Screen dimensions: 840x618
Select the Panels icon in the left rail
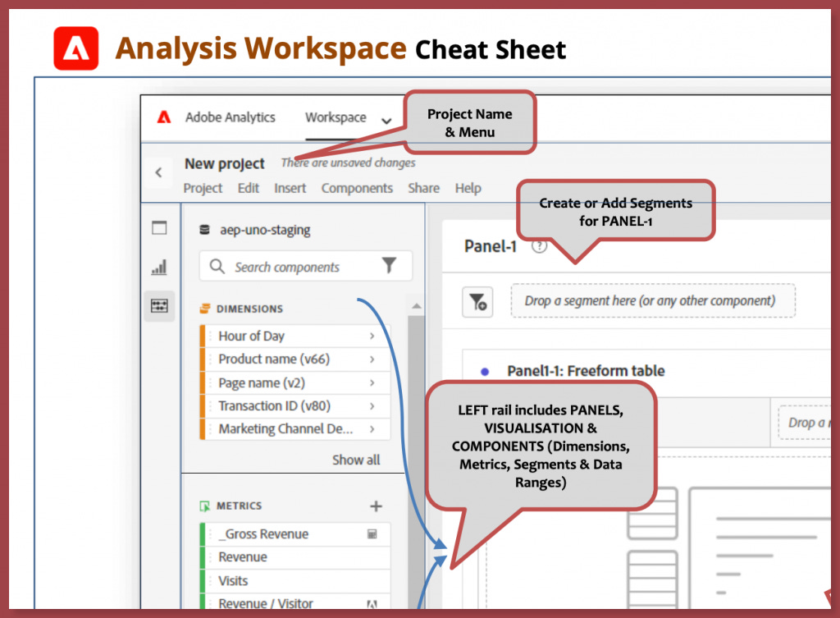158,227
